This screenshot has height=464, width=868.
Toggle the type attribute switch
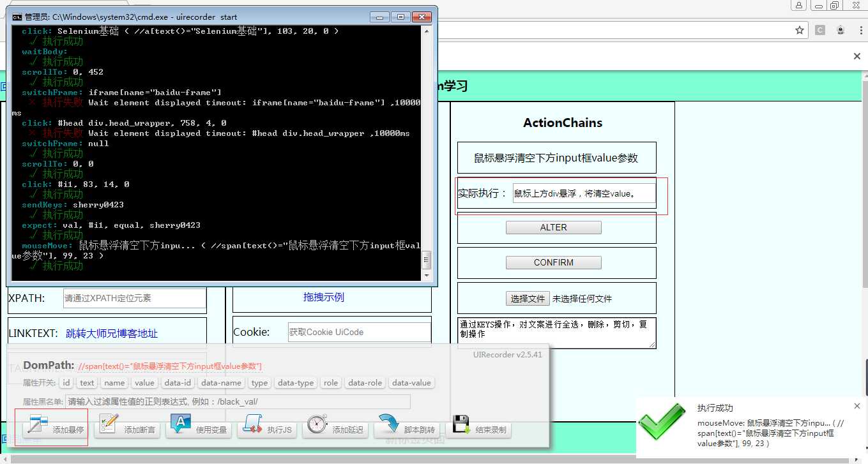point(259,383)
